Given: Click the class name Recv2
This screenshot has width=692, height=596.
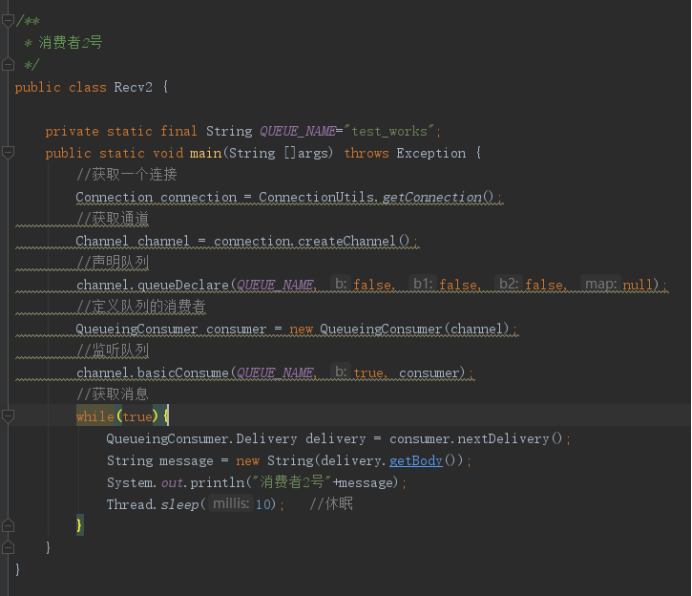Looking at the screenshot, I should (x=133, y=87).
